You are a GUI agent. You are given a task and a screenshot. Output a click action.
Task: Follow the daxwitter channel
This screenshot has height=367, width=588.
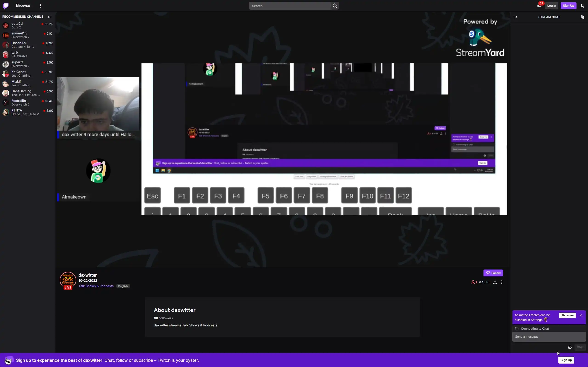(x=493, y=273)
